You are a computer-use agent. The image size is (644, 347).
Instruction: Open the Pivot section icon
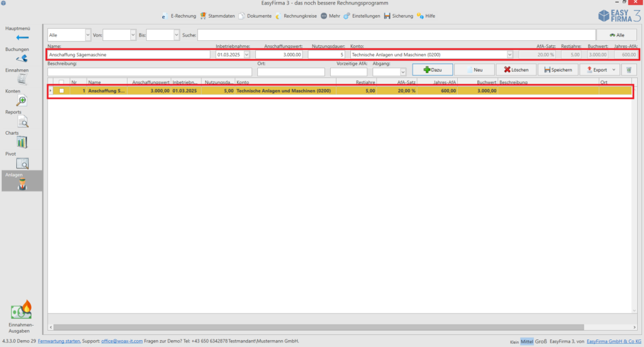point(22,164)
